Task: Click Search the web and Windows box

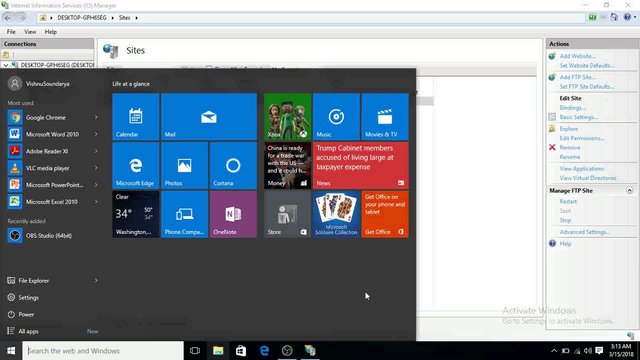Action: [x=103, y=351]
